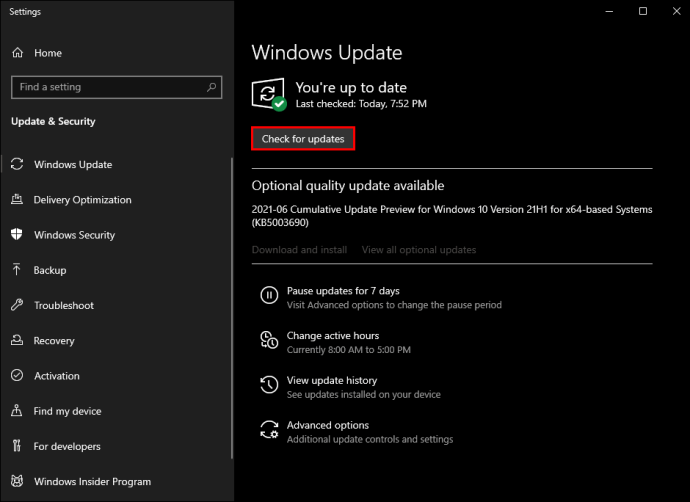Click the update status icon with green check

[269, 94]
